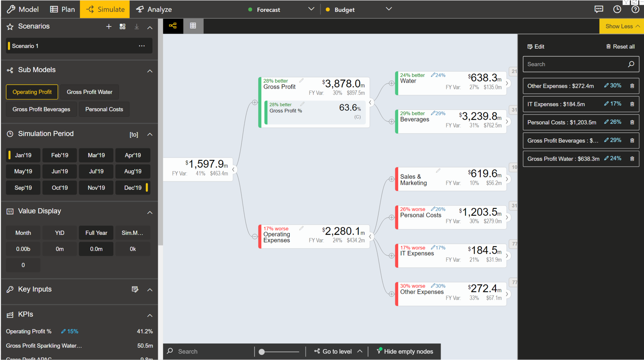Open Key Inputs edit list icon
Image resolution: width=644 pixels, height=360 pixels.
point(135,289)
